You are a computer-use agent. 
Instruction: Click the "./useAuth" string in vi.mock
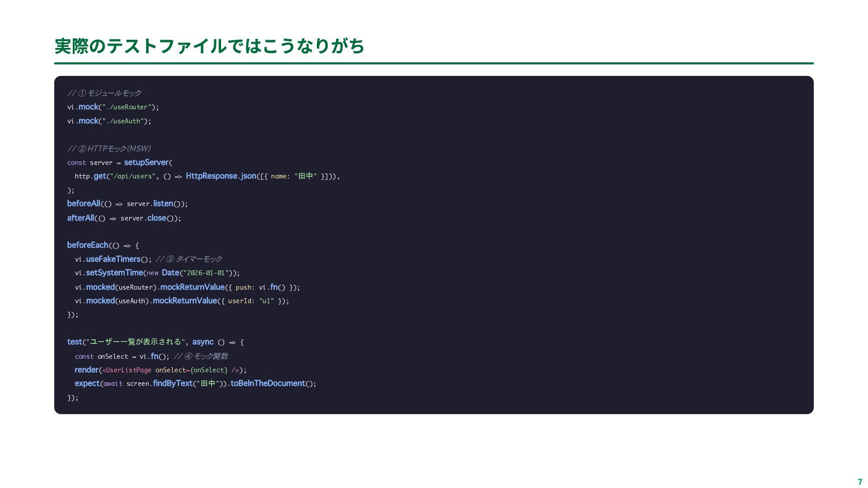123,121
